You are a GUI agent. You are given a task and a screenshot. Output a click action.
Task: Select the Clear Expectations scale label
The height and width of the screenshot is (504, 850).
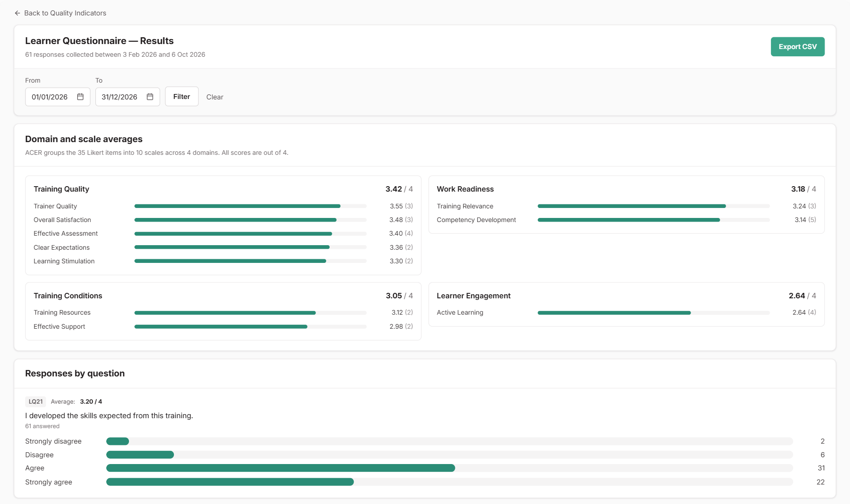61,247
